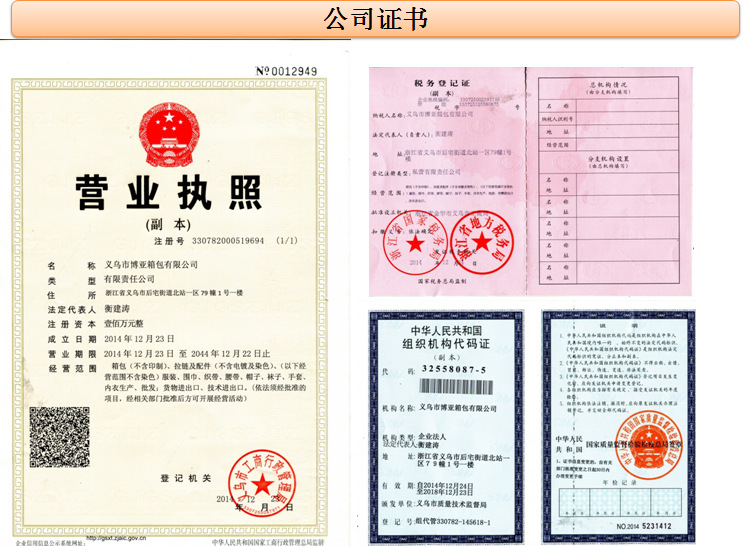
Task: Select certificate number NO.2014 5231412
Action: (644, 526)
